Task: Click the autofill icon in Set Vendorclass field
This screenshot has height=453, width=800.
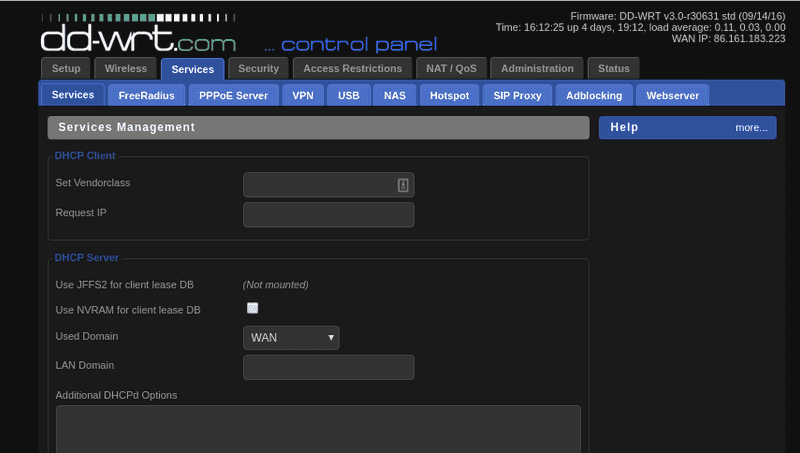Action: (403, 184)
